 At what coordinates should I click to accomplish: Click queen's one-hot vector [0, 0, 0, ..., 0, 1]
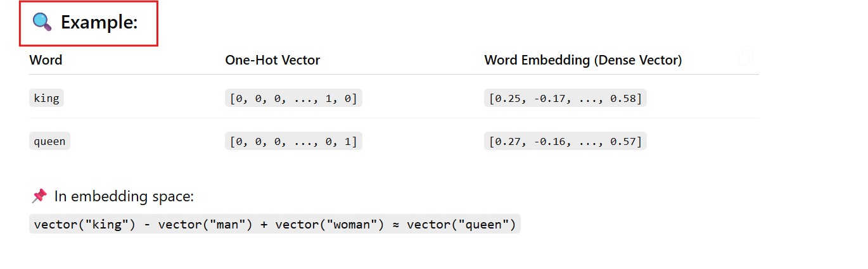(x=293, y=141)
